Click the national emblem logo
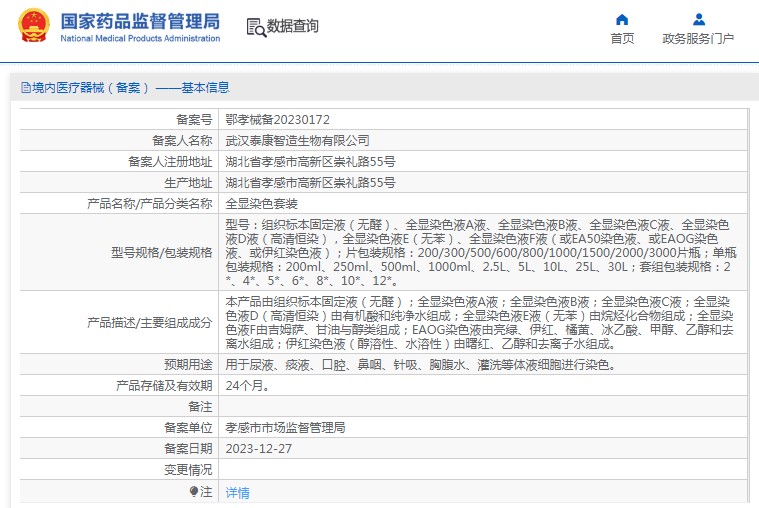The height and width of the screenshot is (508, 759). tap(34, 25)
